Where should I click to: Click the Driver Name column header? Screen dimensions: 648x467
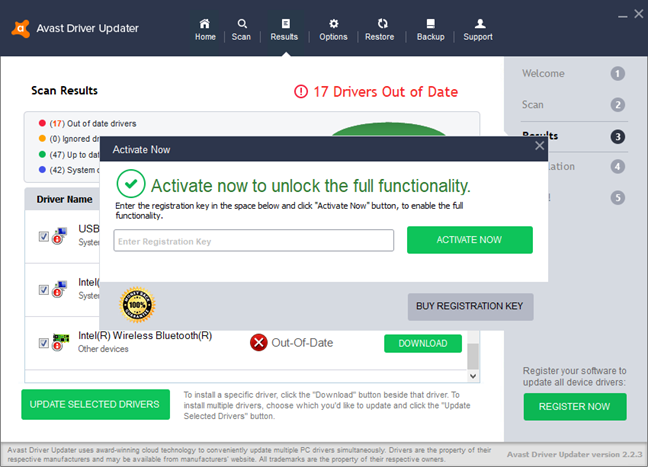tap(64, 199)
